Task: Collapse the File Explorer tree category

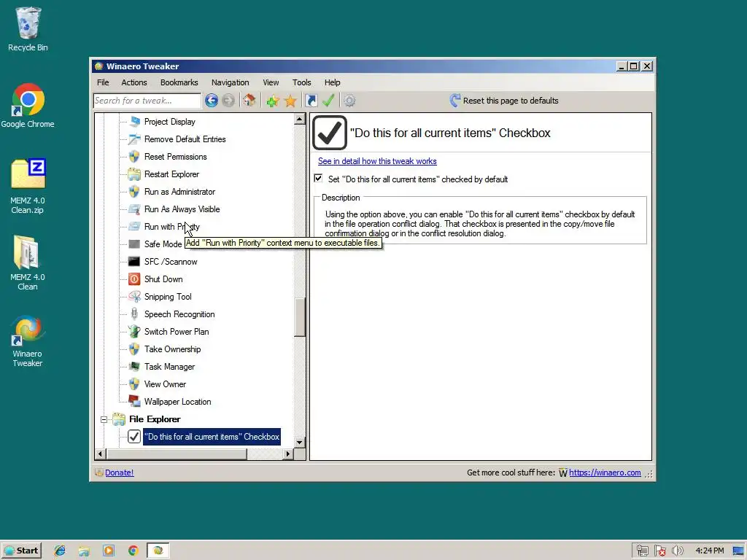Action: 104,419
